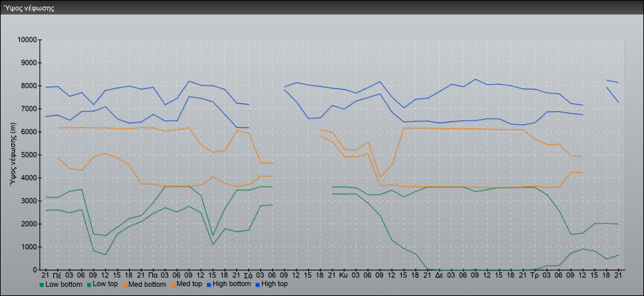
Task: Click the orange Med bottom legend marker
Action: 125,285
